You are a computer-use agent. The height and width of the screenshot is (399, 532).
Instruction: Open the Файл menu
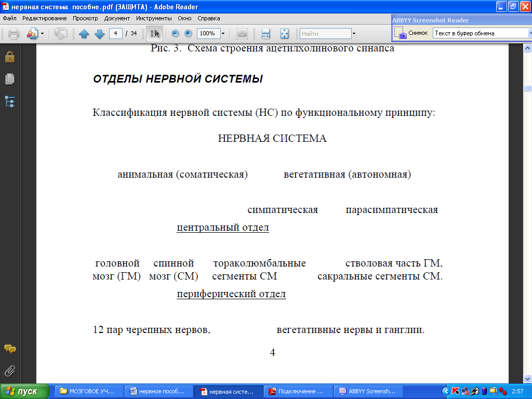point(9,18)
